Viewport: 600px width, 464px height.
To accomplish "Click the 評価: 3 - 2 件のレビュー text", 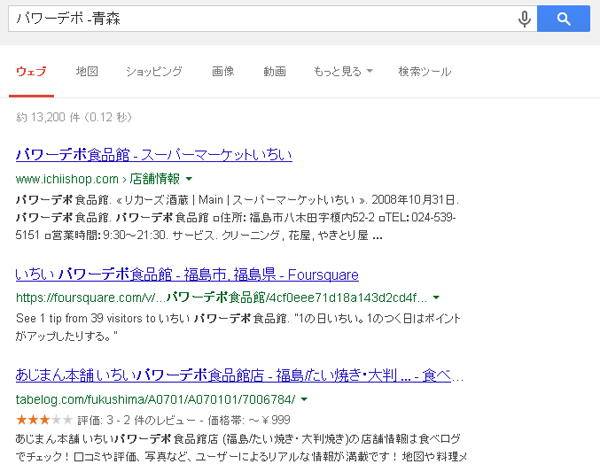I will (137, 420).
